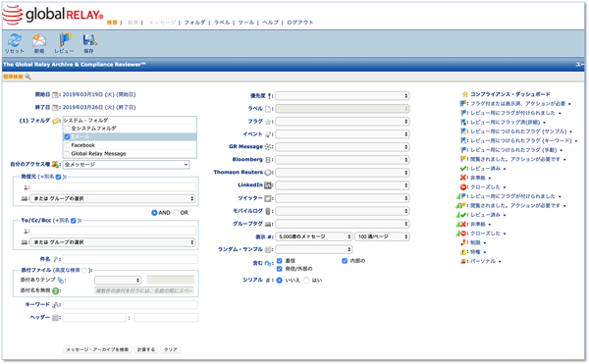Click into the キーワード input field
This screenshot has width=589, height=364.
130,305
